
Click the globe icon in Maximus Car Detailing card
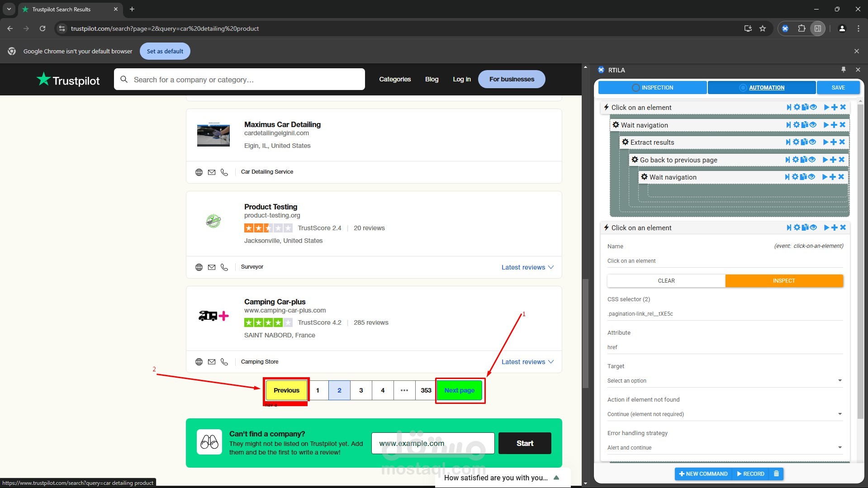199,172
